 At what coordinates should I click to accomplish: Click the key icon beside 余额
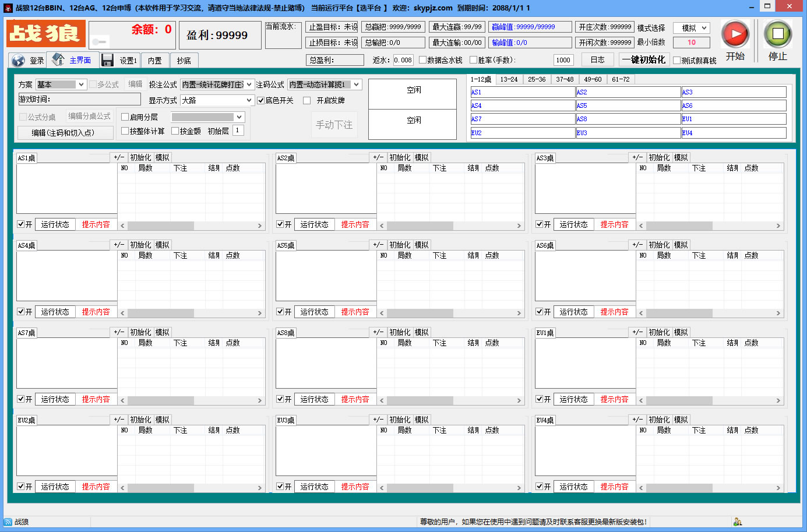[x=100, y=41]
